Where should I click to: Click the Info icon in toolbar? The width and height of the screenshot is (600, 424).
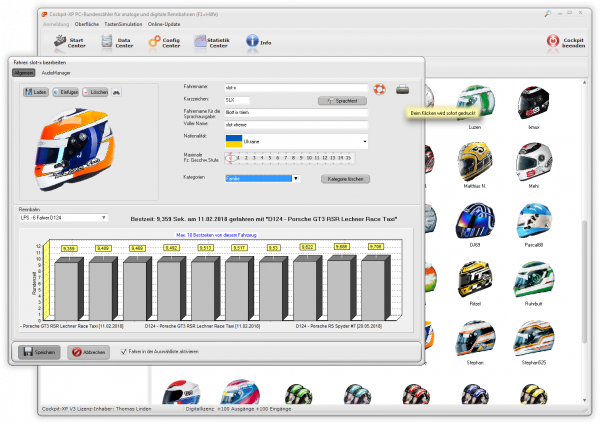(x=252, y=41)
